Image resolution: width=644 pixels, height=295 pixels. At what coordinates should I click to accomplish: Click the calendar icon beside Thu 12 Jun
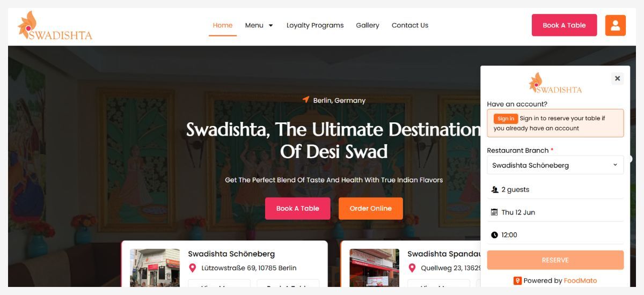tap(494, 212)
